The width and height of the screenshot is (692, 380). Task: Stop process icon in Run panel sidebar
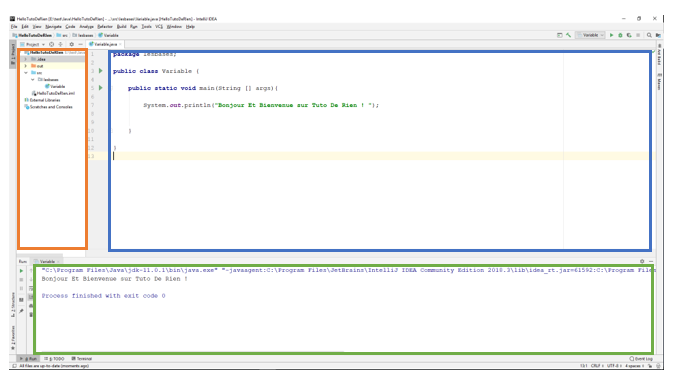pos(21,280)
